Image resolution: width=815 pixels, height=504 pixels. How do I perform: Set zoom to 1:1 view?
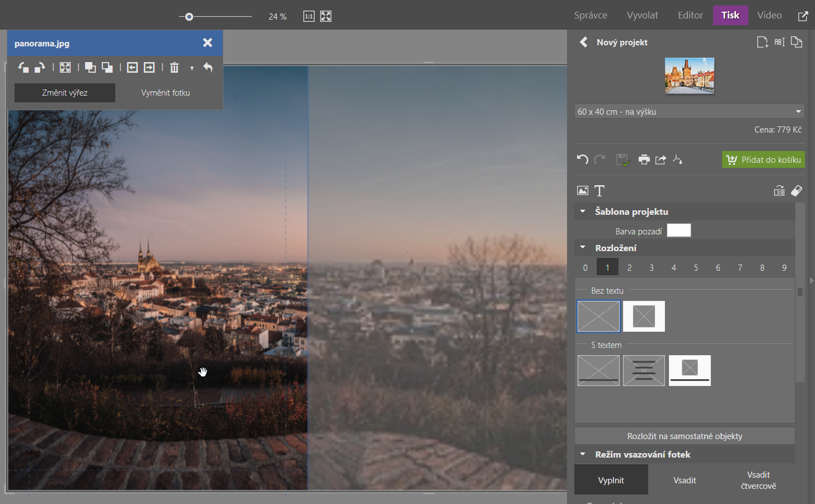pos(309,16)
